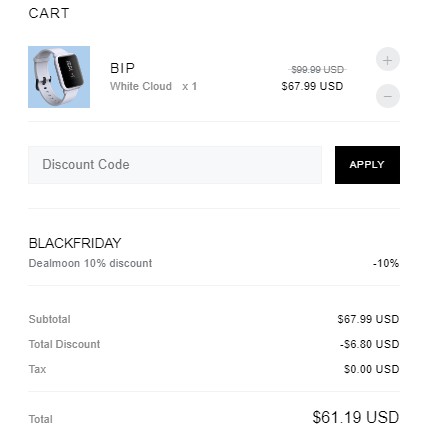Click the crossed-out $99.99 USD original price

(x=317, y=70)
